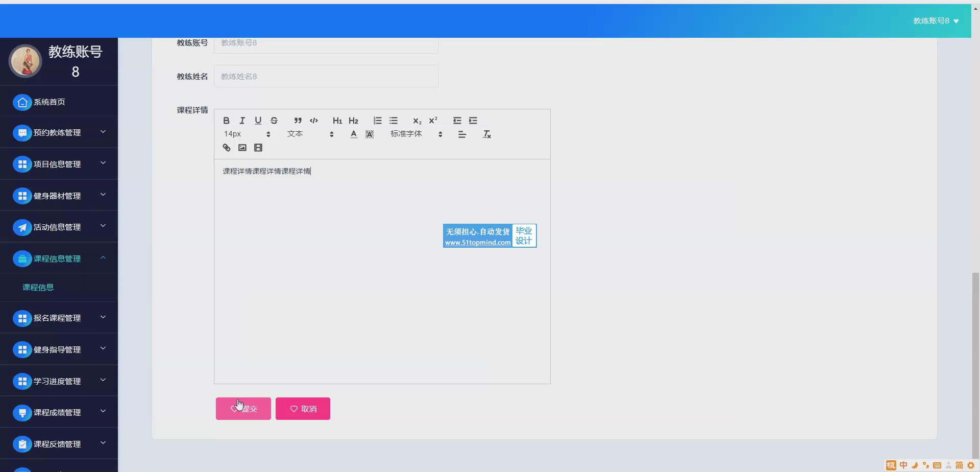The image size is (980, 472).
Task: Apply Heading 1 style
Action: click(337, 121)
